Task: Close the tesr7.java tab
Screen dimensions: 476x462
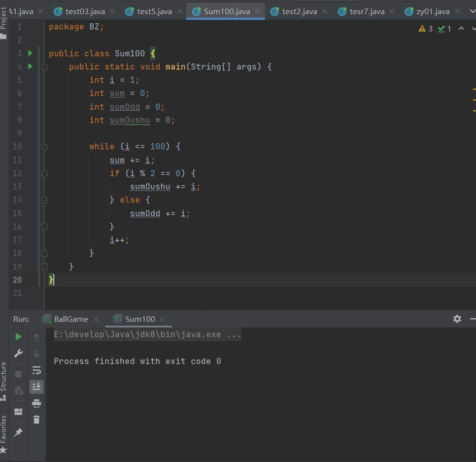Action: coord(392,11)
